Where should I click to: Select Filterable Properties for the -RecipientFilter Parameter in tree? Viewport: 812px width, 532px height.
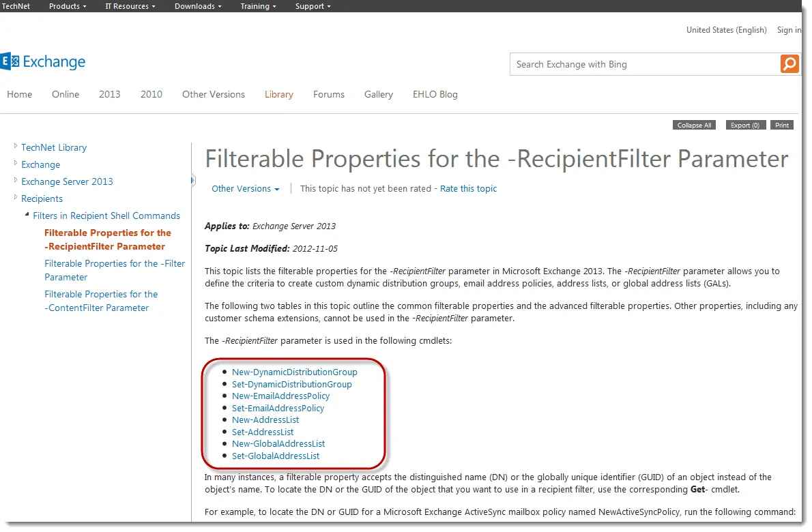pos(108,239)
